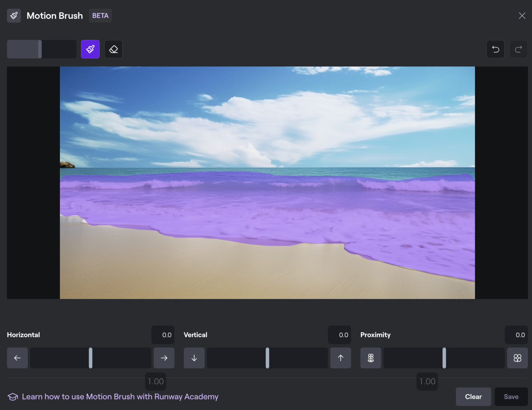Adjust the Horizontal motion slider handle
The height and width of the screenshot is (410, 532).
[x=90, y=358]
